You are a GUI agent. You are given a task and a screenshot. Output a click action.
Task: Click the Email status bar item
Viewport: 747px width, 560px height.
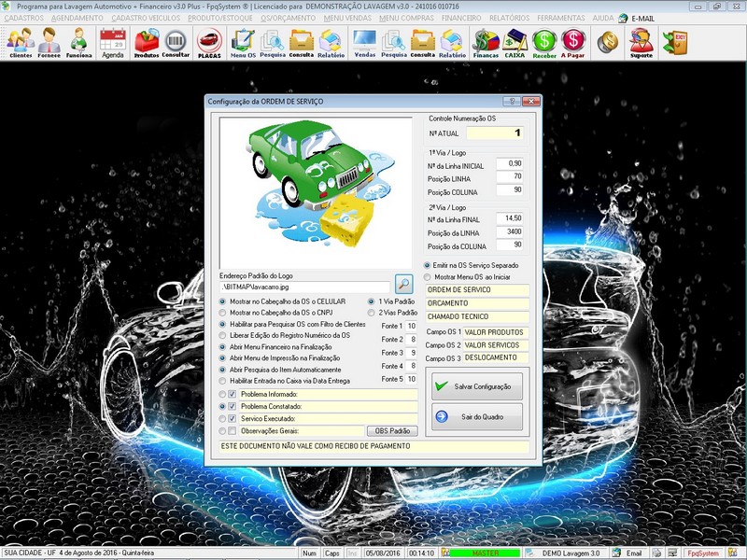pos(628,553)
